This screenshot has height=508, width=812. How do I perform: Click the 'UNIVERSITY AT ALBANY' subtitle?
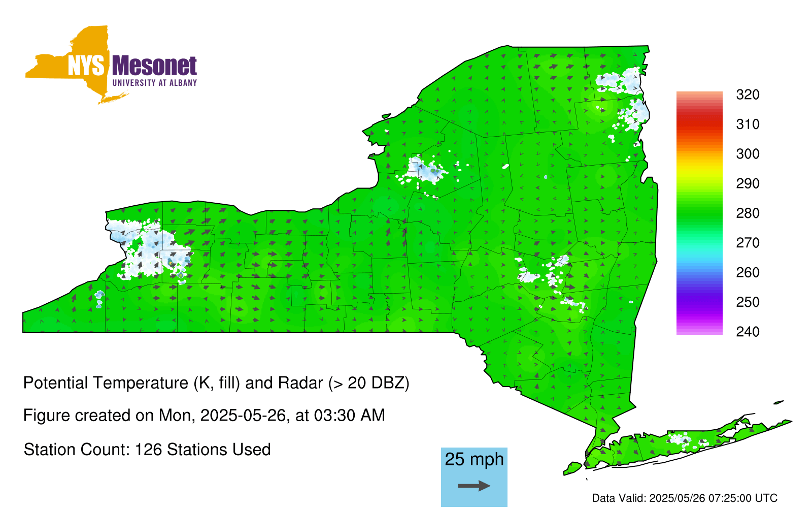(x=154, y=83)
